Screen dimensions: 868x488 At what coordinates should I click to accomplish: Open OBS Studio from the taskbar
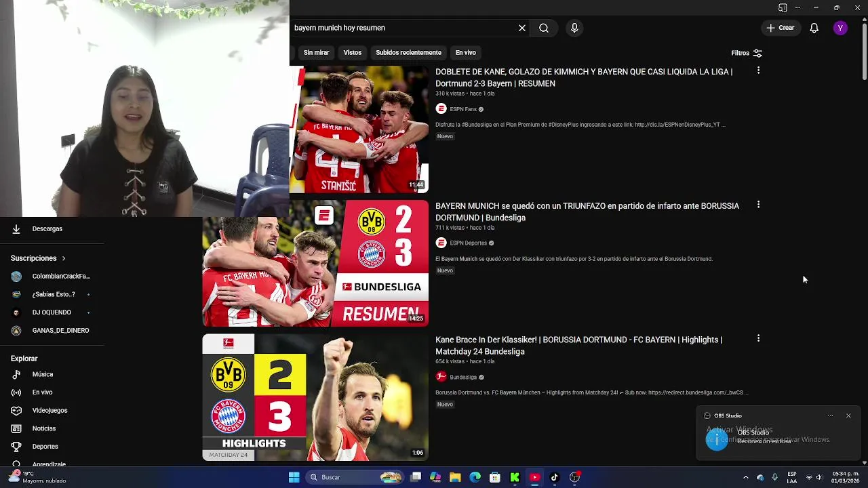(x=574, y=477)
